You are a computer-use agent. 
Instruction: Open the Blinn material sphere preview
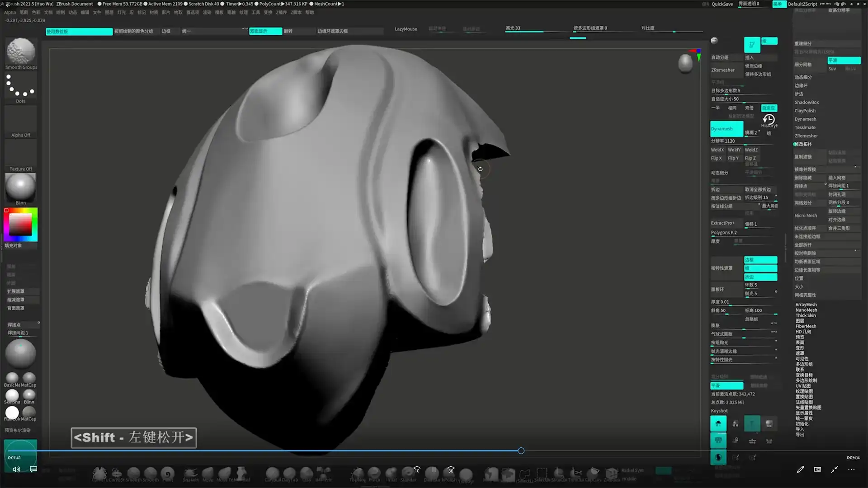click(x=21, y=186)
